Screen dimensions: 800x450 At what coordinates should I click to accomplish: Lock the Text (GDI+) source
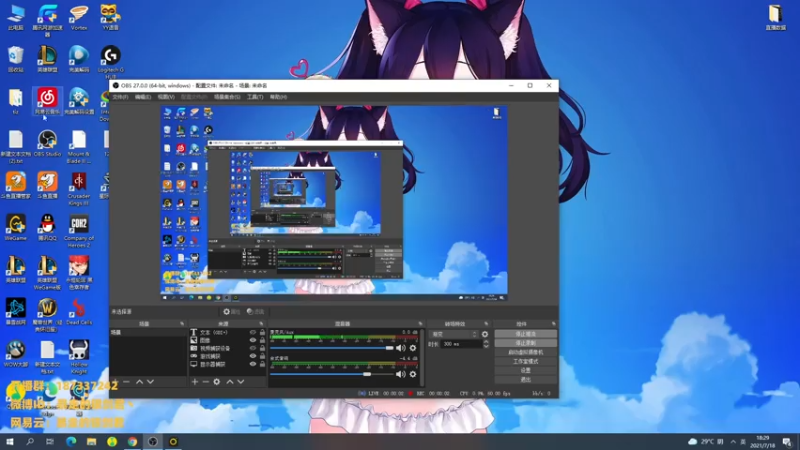262,332
